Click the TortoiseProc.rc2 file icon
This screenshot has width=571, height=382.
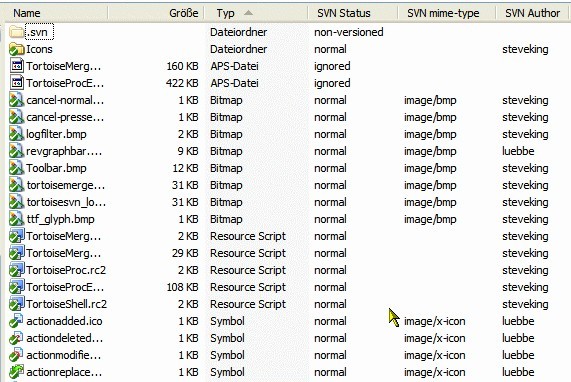click(16, 270)
